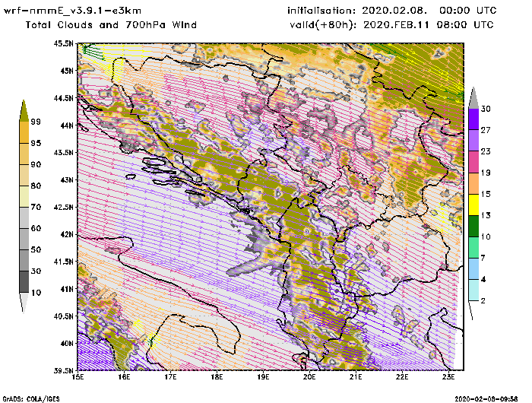Select the yellow 13–15 wind legend swatch
The image size is (532, 403).
(473, 205)
